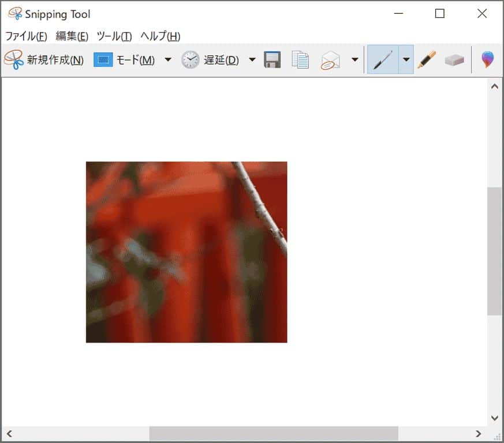Image resolution: width=504 pixels, height=443 pixels.
Task: Open the ツール(T) menu
Action: point(114,36)
